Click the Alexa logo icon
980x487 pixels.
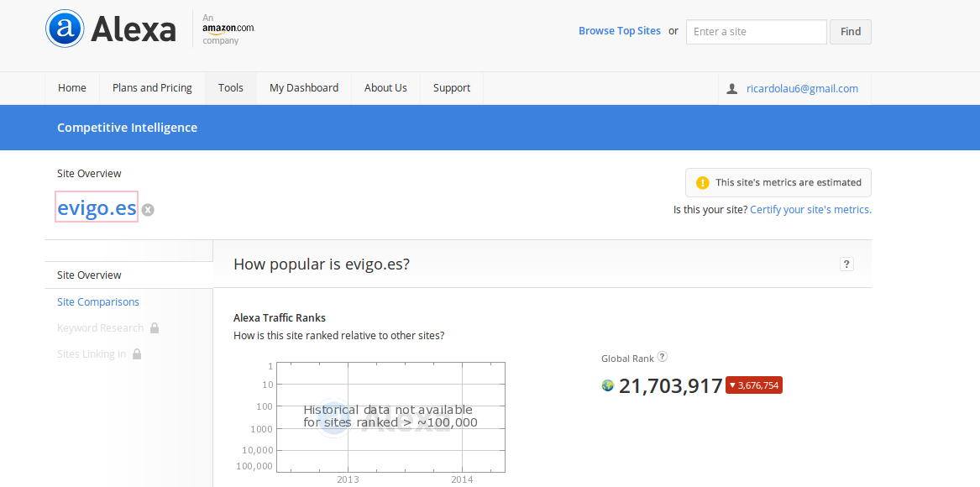pos(65,29)
